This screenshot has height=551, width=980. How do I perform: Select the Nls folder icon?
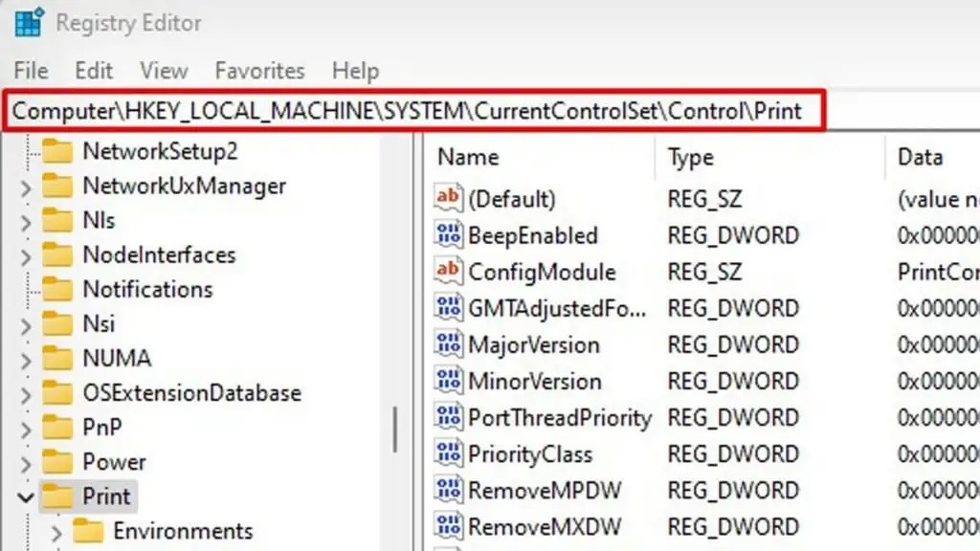point(57,220)
